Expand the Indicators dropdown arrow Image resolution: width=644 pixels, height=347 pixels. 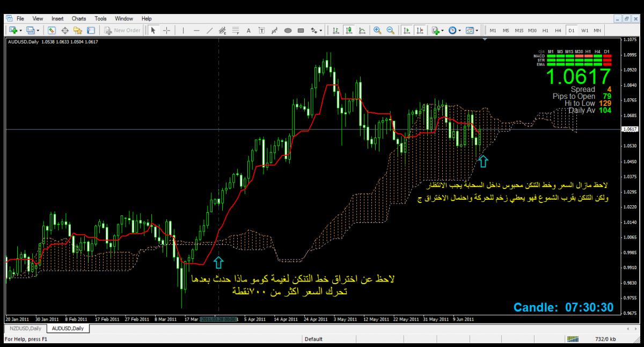[x=443, y=31]
